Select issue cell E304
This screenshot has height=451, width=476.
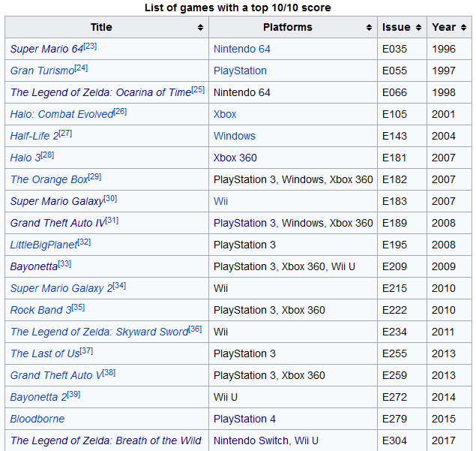point(403,440)
